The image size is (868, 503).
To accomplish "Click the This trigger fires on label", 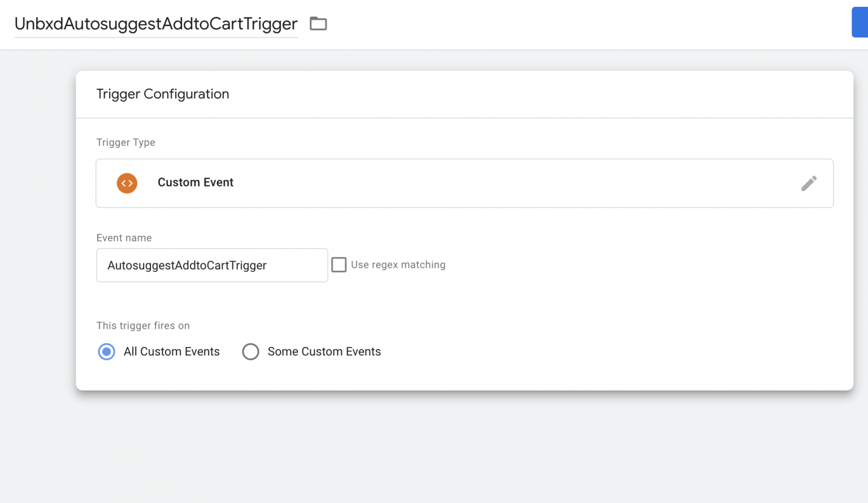I will click(143, 326).
